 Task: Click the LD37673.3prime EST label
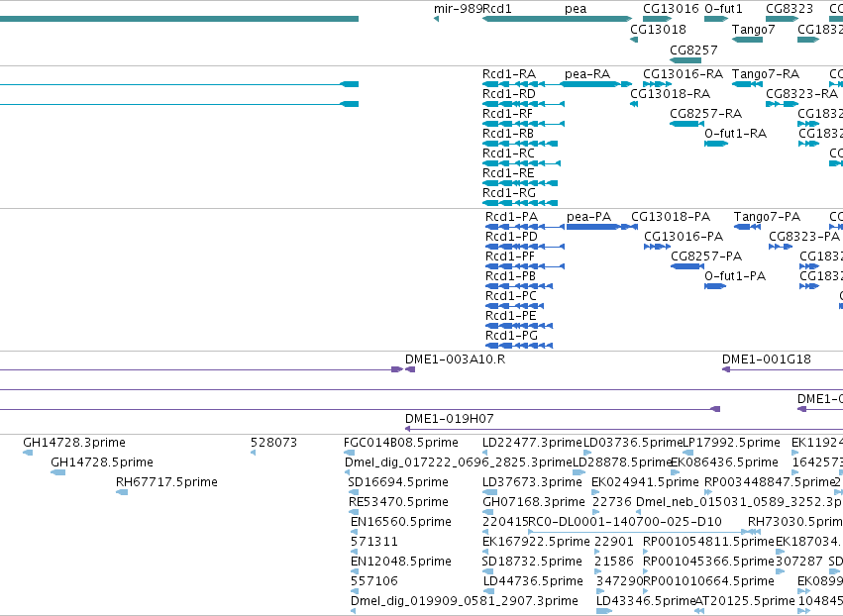[532, 482]
